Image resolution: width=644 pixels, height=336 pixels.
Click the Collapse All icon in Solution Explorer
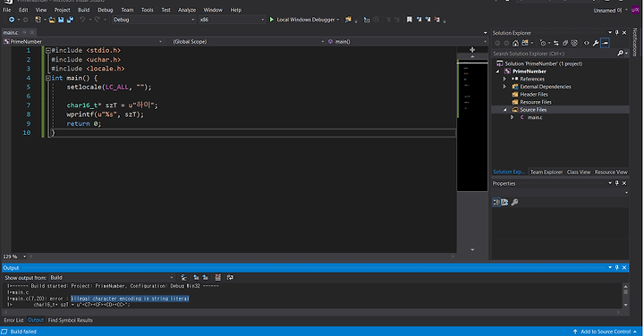pos(565,43)
